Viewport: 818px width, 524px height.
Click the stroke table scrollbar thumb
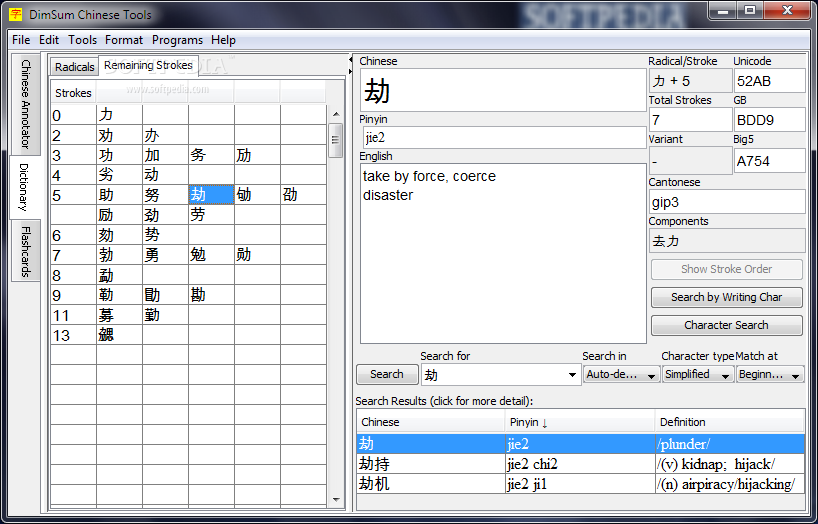[x=336, y=140]
